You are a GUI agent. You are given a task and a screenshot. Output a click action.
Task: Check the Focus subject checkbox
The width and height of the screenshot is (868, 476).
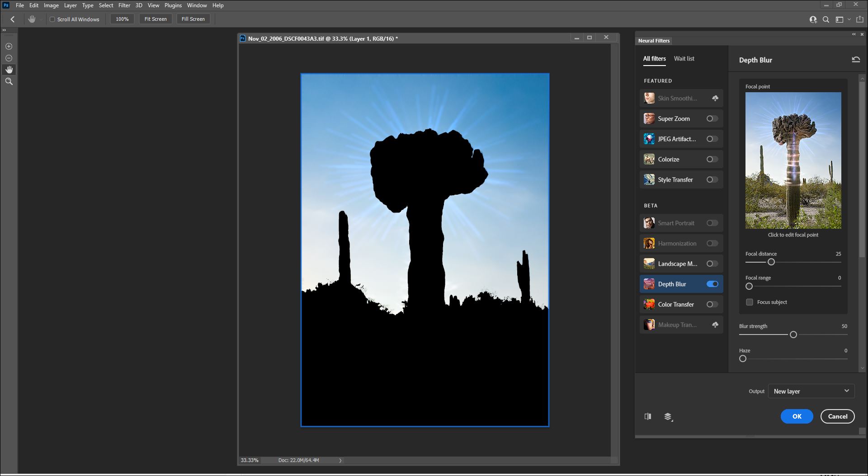pos(750,302)
